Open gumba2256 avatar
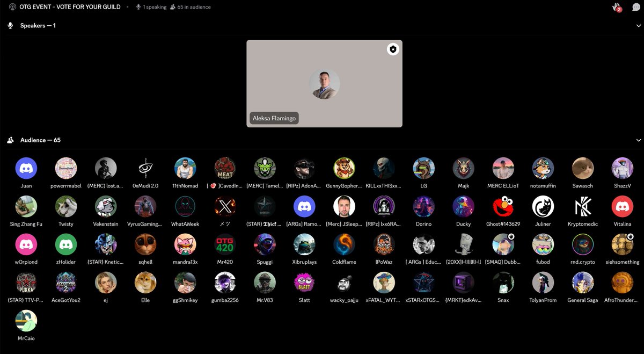 tap(225, 283)
